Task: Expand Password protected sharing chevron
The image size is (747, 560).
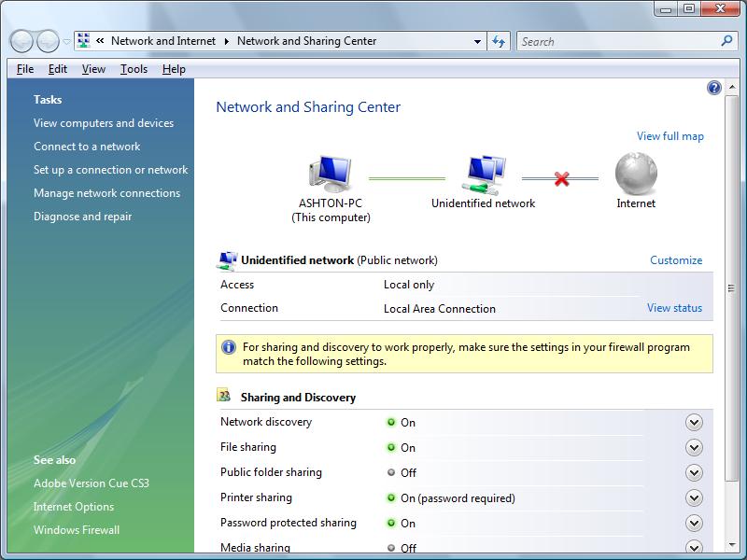Action: [x=694, y=524]
